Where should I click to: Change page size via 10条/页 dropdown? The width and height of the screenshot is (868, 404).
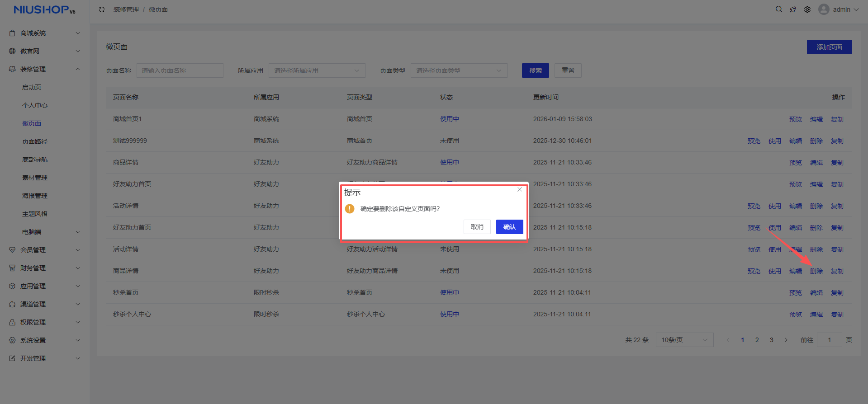click(684, 340)
